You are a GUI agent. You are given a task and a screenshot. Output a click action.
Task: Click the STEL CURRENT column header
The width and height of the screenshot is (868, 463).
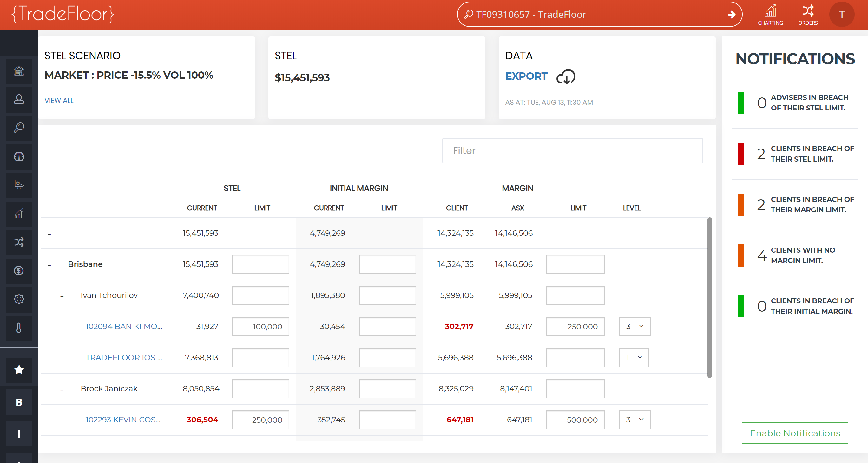(x=202, y=208)
